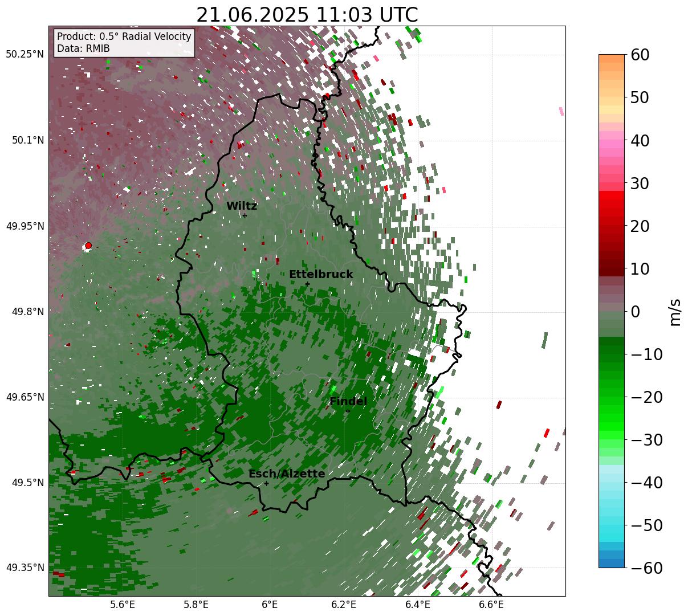Click the 0 tick label on colorbar

point(635,312)
